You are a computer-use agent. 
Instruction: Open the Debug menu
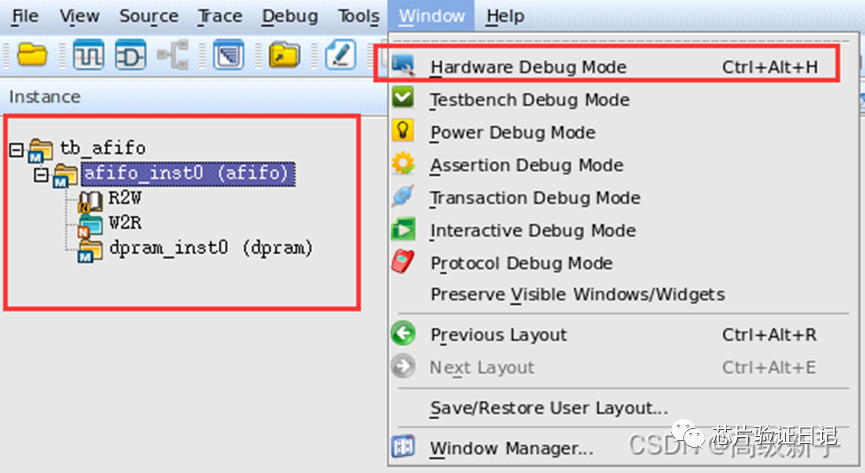click(290, 16)
